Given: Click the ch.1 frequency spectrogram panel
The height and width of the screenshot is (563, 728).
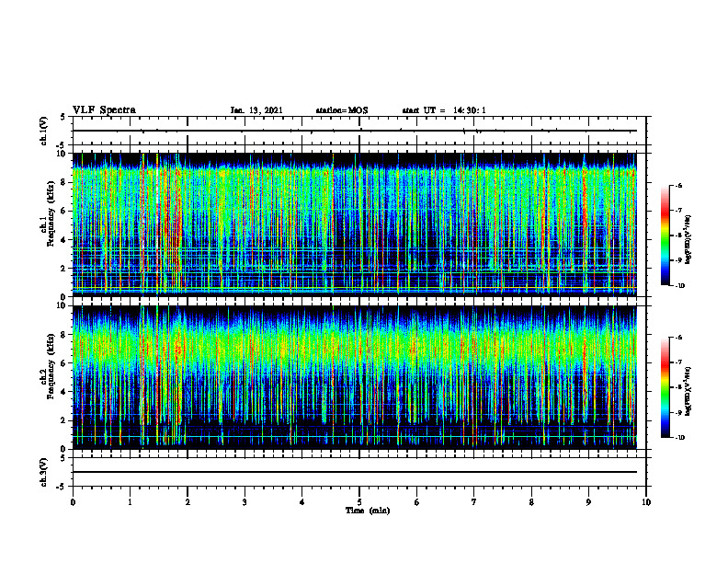Looking at the screenshot, I should pyautogui.click(x=359, y=224).
